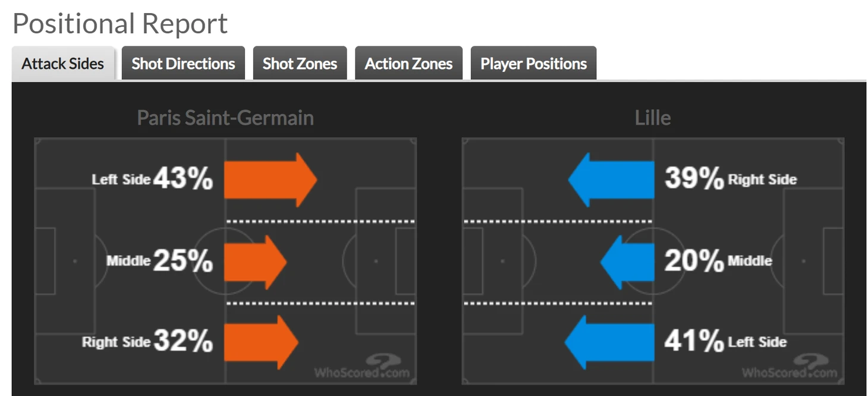Select the Action Zones tab
Image resolution: width=868 pixels, height=396 pixels.
click(408, 64)
